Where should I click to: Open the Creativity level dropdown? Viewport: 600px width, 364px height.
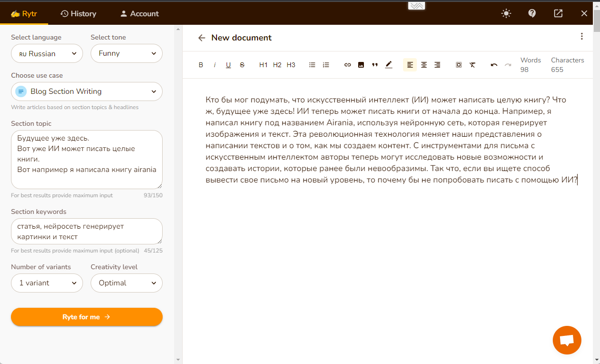coord(126,283)
